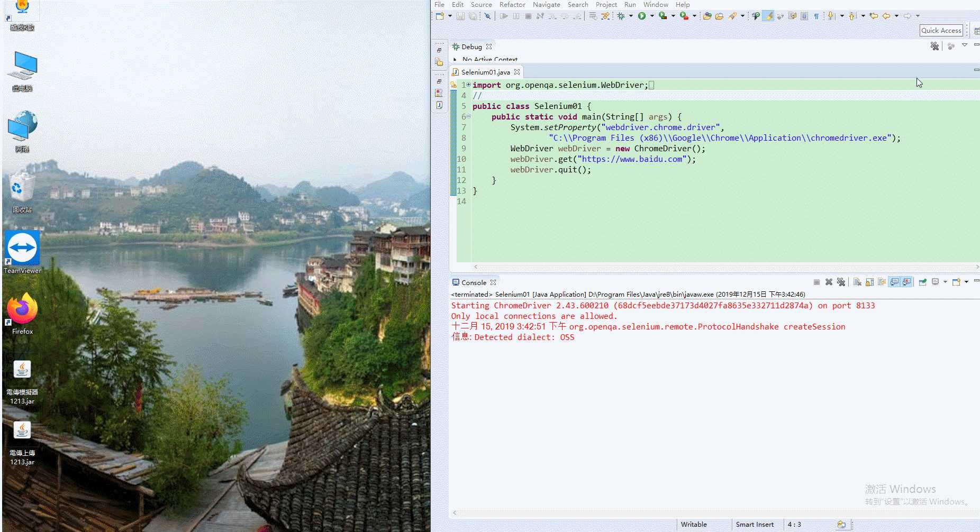Click the Previous Annotation arrow icon
The height and width of the screenshot is (532, 980).
[x=851, y=16]
